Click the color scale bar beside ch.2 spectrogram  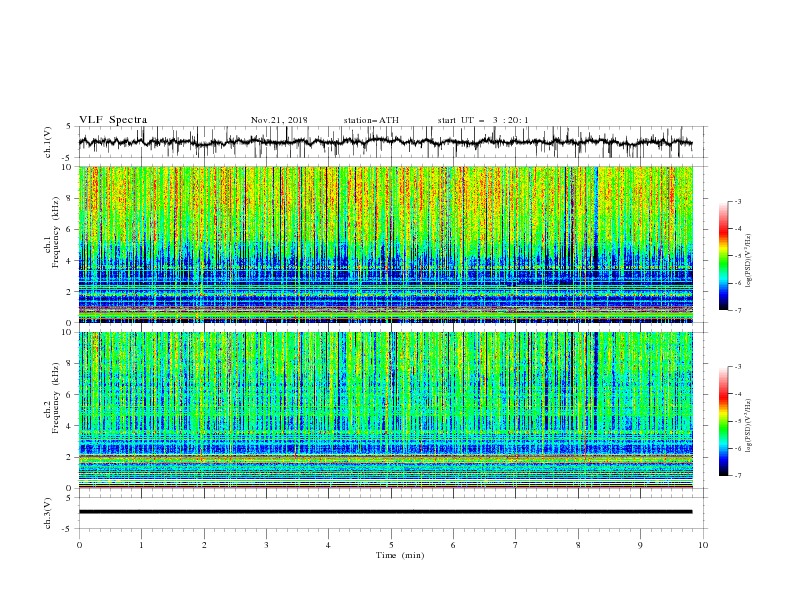tap(724, 421)
